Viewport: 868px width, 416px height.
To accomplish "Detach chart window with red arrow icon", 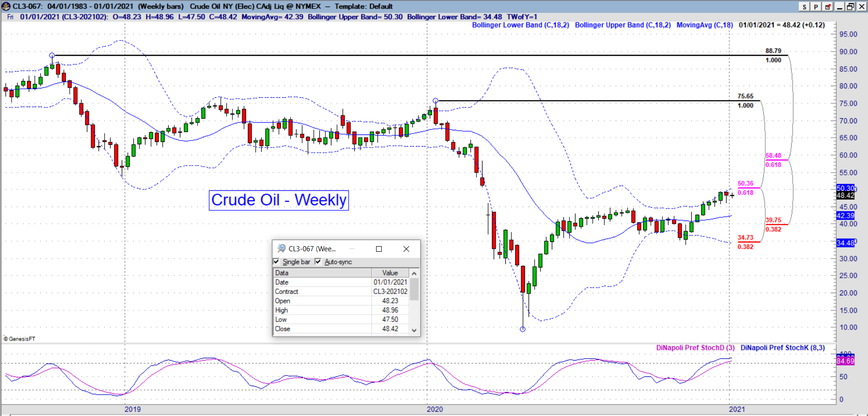I will tap(828, 7).
